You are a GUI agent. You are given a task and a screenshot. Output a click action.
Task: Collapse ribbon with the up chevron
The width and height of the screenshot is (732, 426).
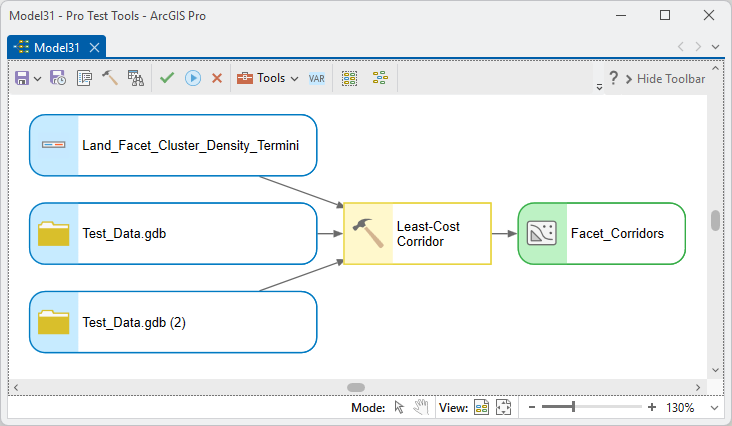pos(715,68)
